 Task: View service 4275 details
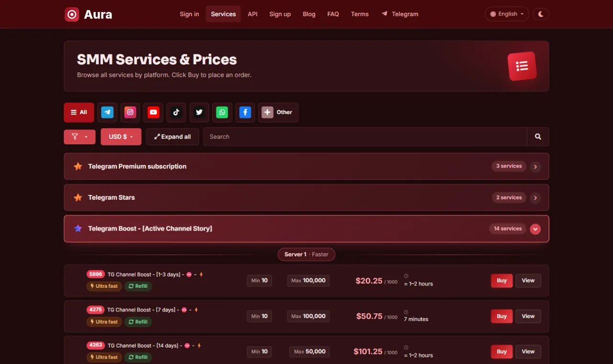click(528, 316)
